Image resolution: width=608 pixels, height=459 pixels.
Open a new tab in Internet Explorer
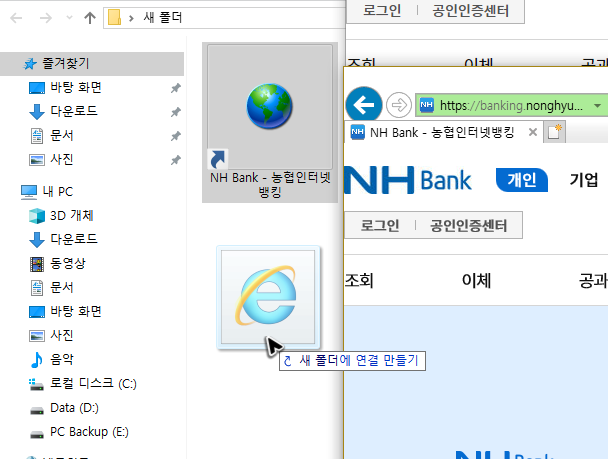[554, 132]
